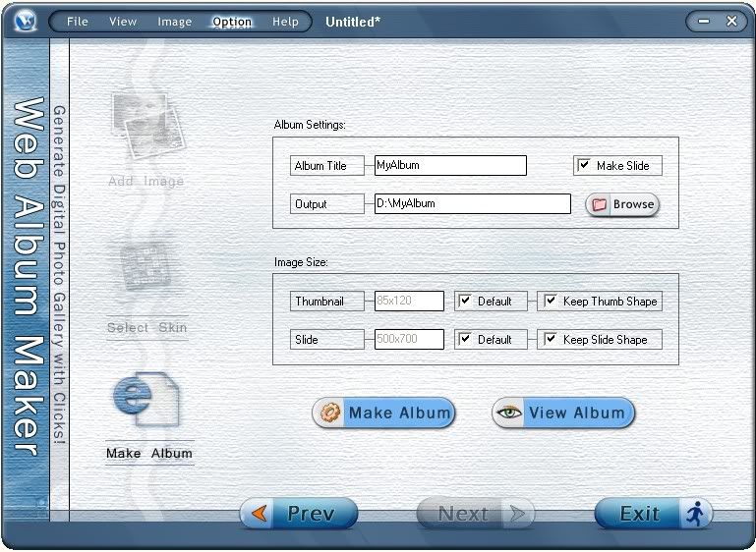Click the Album Settings heading
The width and height of the screenshot is (756, 552).
[310, 125]
